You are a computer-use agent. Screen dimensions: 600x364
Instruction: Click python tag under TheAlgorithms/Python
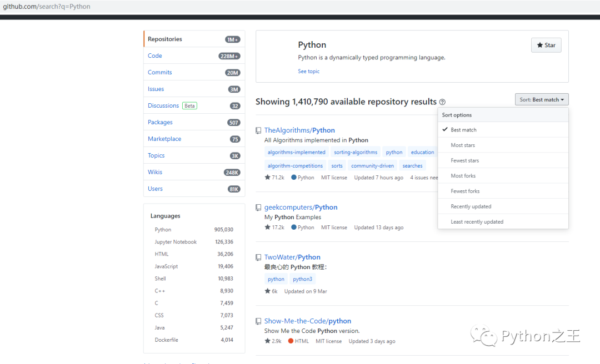pyautogui.click(x=394, y=152)
